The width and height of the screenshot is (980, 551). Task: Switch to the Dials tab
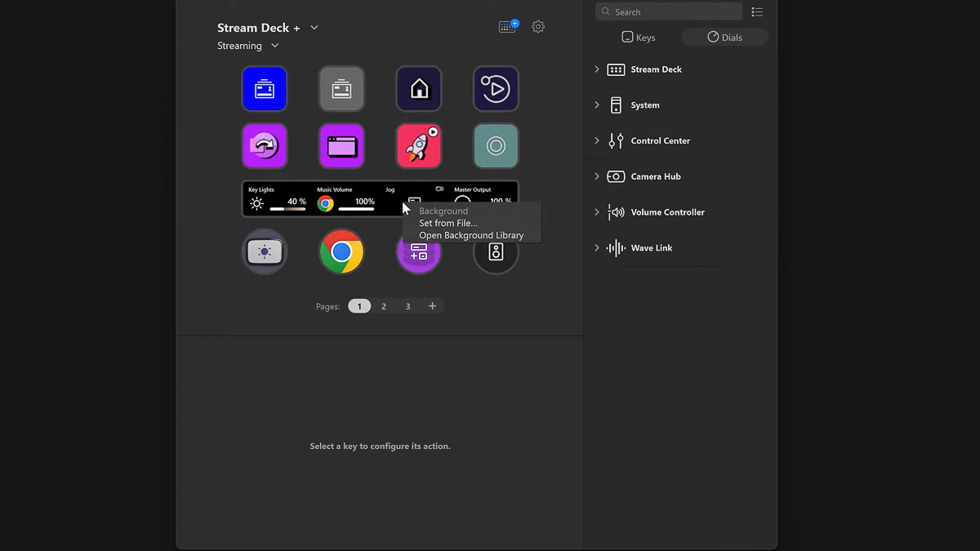point(725,38)
